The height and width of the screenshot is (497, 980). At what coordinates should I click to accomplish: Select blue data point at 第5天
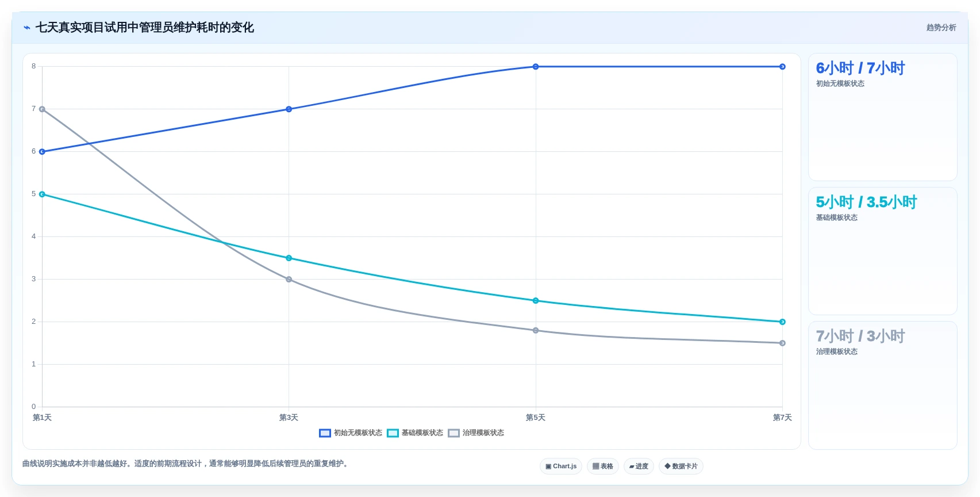536,67
